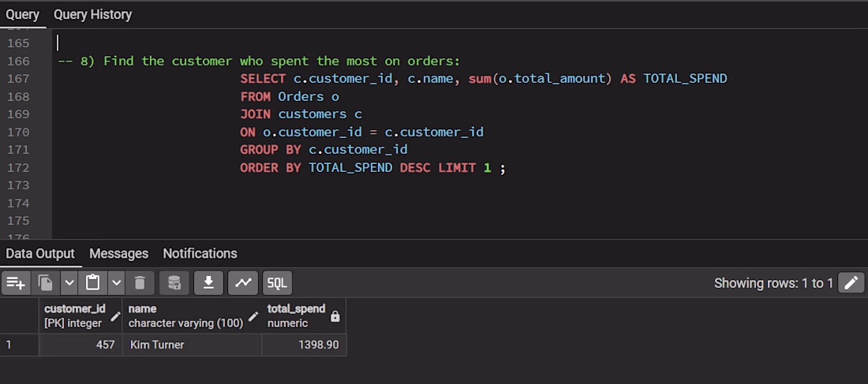
Task: Expand the copy options dropdown arrow
Action: pos(69,283)
